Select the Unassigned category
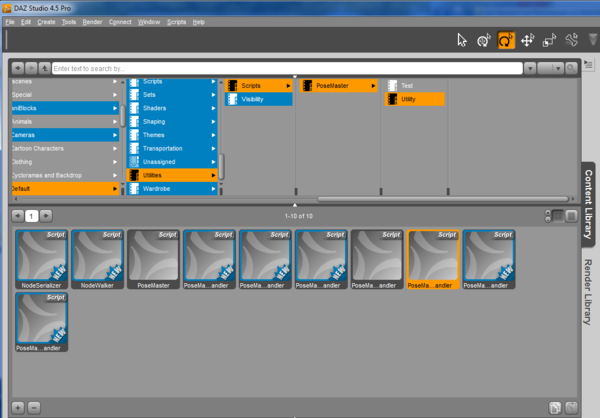Viewport: 600px width, 418px height. (172, 162)
